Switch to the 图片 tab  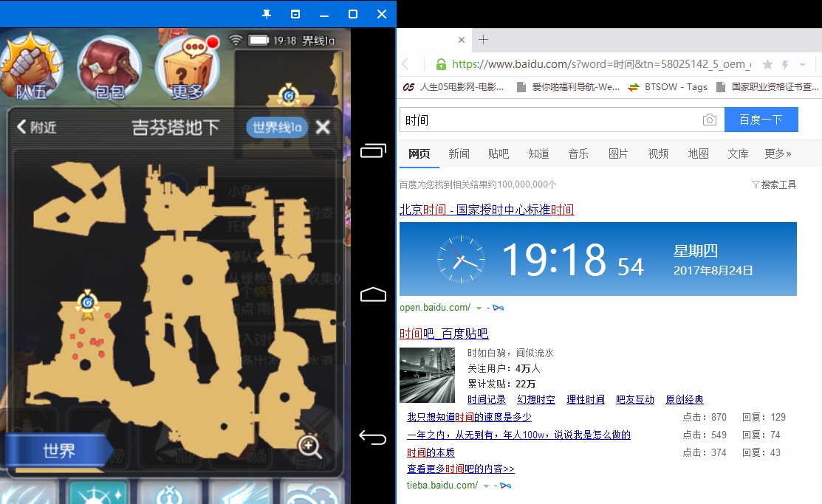coord(618,153)
